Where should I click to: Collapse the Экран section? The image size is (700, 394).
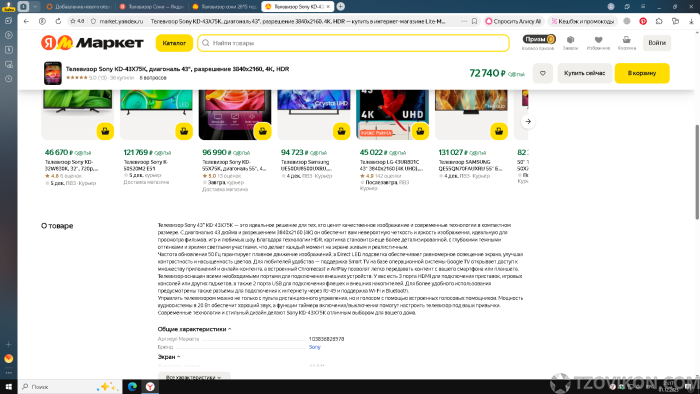coord(168,357)
